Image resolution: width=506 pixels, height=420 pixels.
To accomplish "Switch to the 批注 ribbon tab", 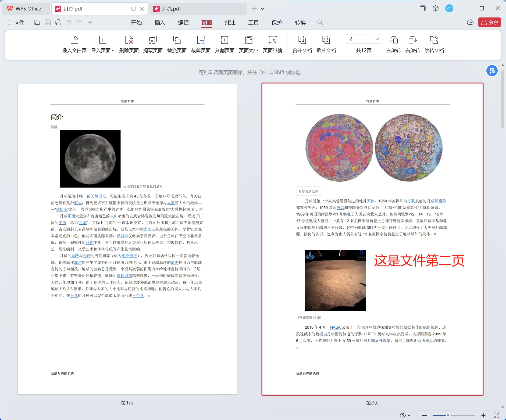I will click(230, 23).
